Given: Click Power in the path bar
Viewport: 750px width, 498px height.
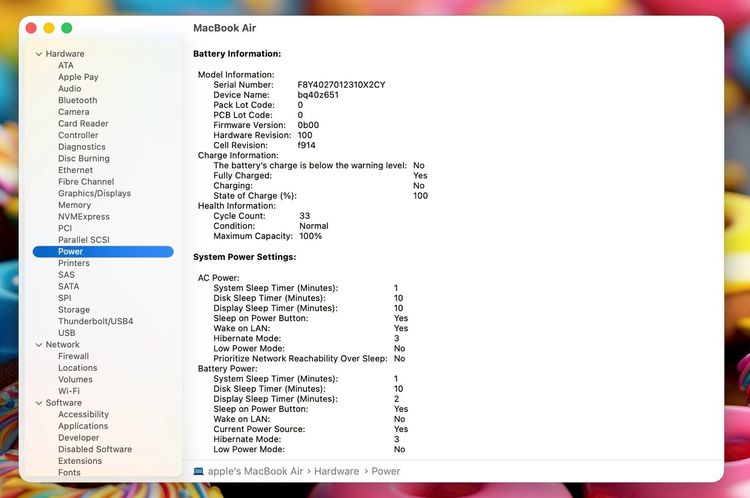Looking at the screenshot, I should [x=386, y=472].
